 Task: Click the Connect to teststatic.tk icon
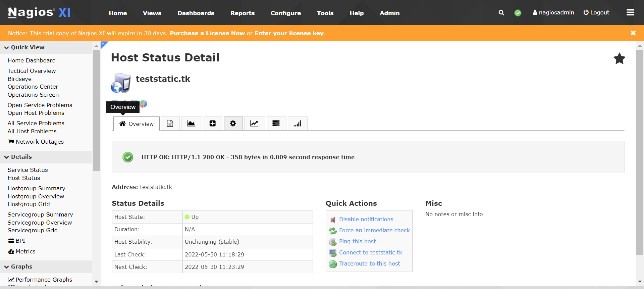coord(333,253)
